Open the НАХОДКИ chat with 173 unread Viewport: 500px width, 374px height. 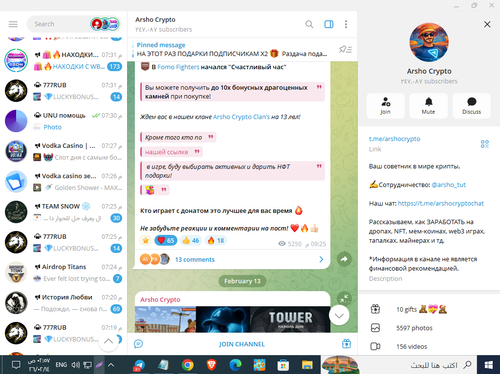(63, 60)
